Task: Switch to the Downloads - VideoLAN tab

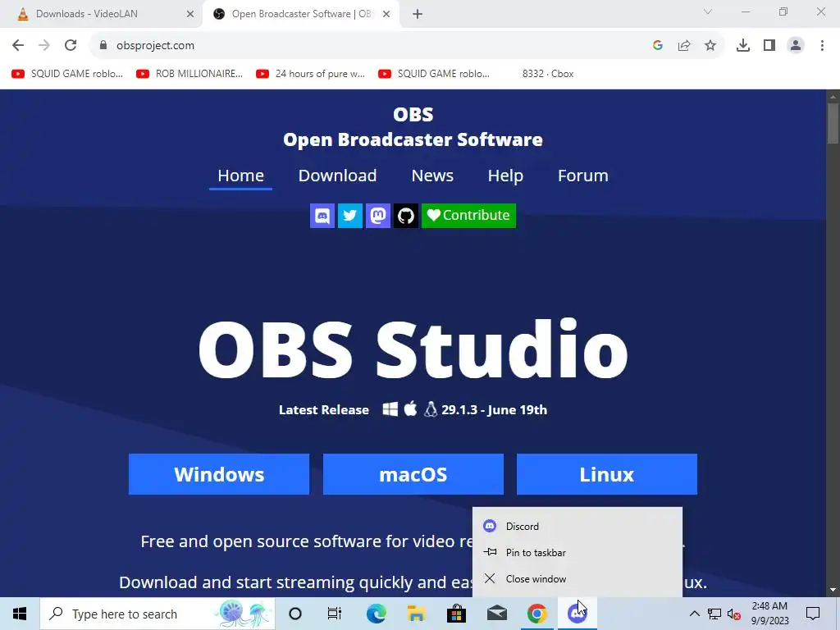Action: click(x=99, y=14)
